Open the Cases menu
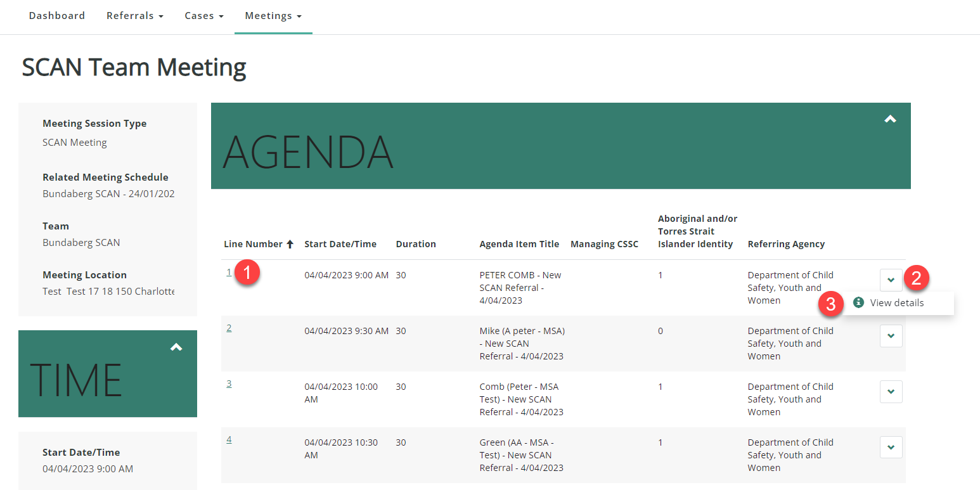This screenshot has height=490, width=980. coord(203,16)
